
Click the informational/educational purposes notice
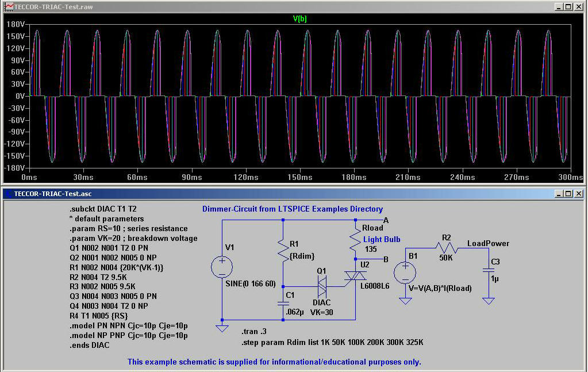coord(274,362)
